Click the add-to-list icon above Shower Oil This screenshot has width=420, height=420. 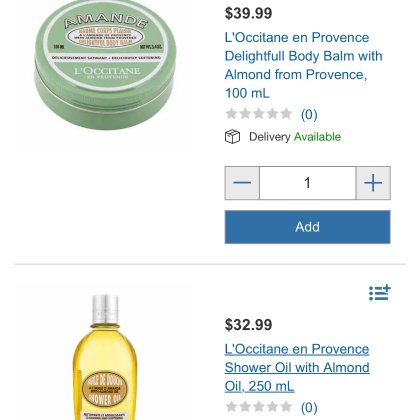(x=380, y=293)
